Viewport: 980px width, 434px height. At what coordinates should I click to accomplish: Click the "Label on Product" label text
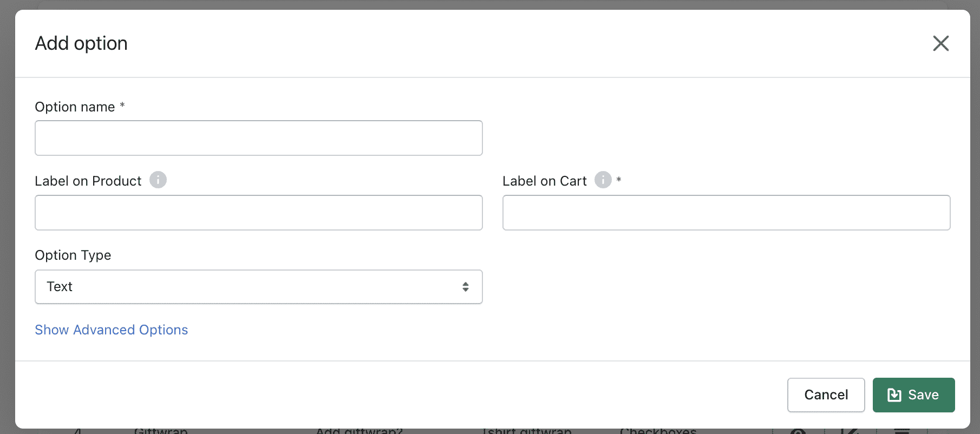(x=88, y=181)
